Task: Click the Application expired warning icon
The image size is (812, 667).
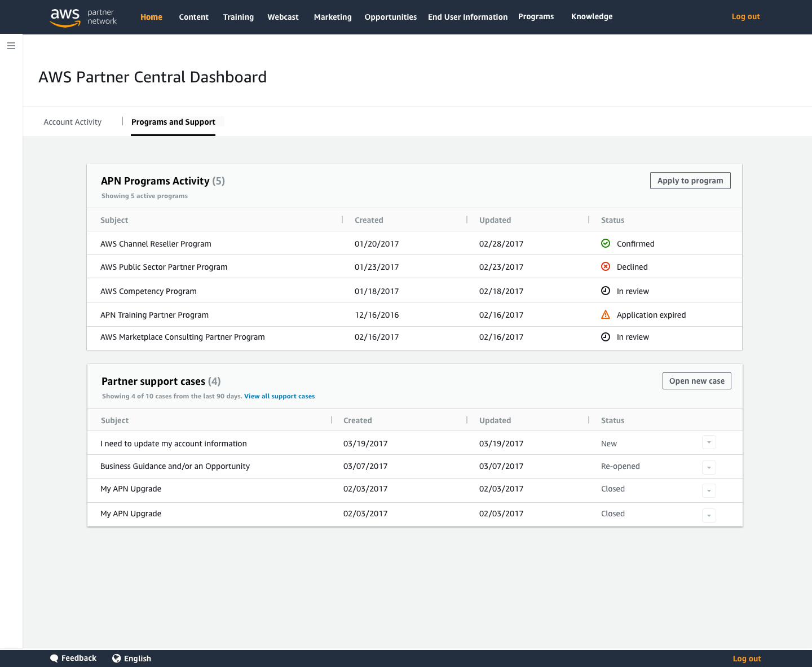Action: click(x=606, y=314)
